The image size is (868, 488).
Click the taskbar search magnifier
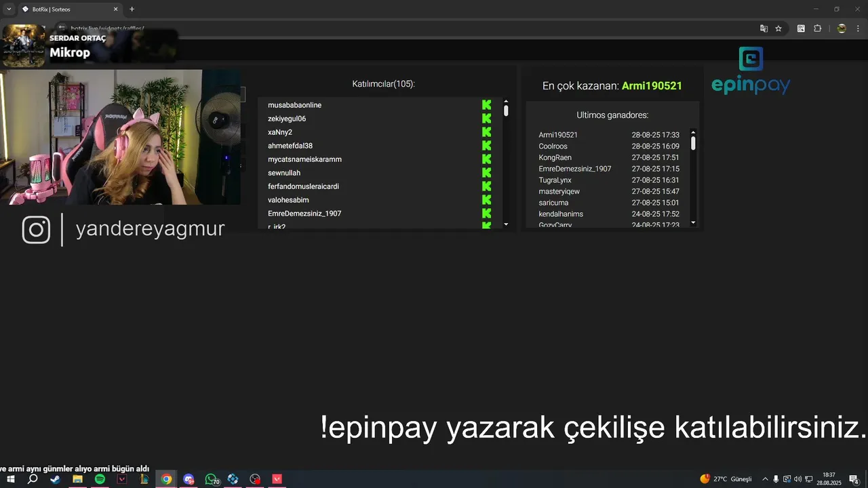33,479
